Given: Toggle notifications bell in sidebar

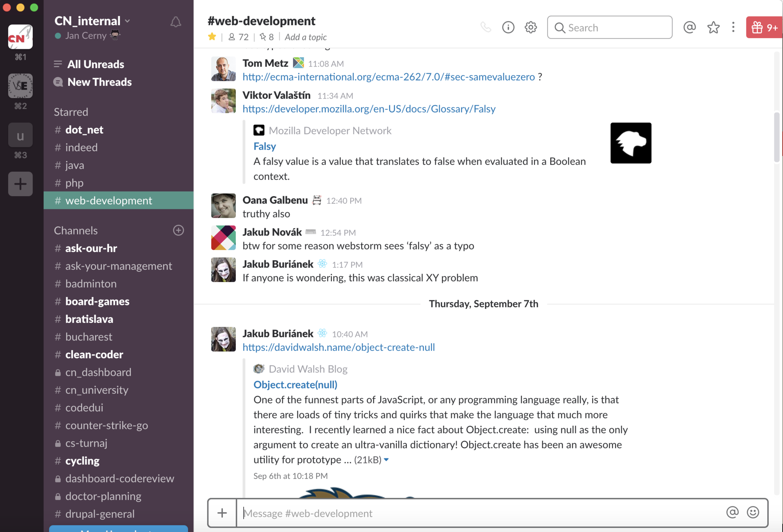Looking at the screenshot, I should tap(175, 22).
